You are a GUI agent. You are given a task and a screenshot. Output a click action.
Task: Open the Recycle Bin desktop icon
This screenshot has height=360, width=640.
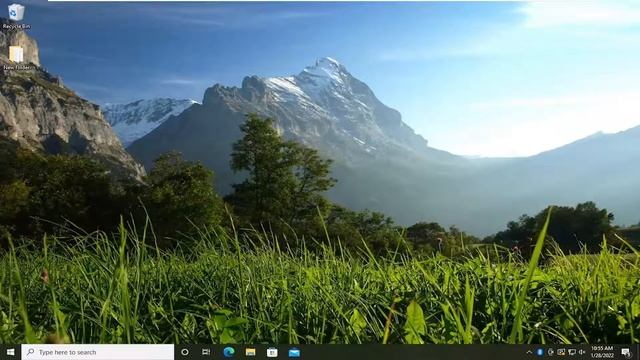coord(16,16)
